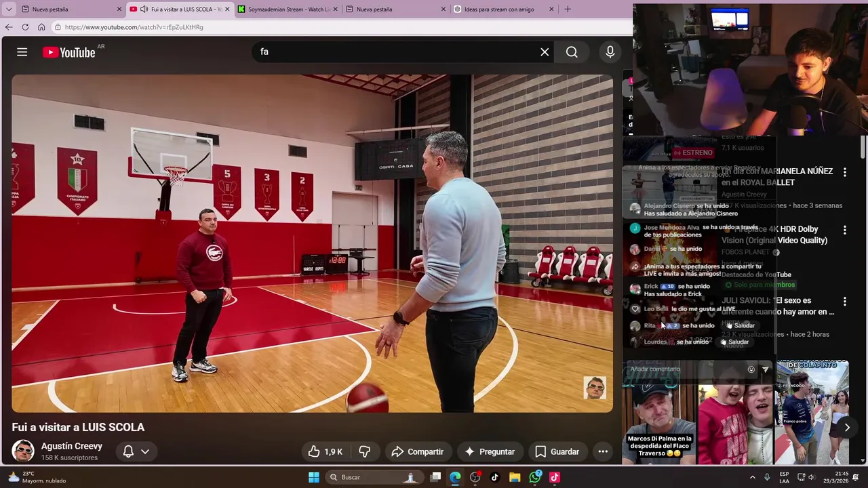Click the magnifier search button
868x488 pixels.
pos(572,52)
